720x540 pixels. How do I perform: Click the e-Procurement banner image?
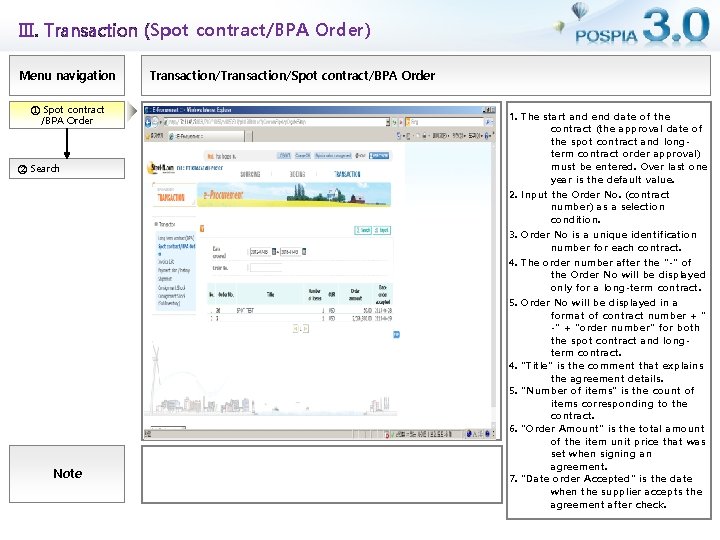coord(294,195)
